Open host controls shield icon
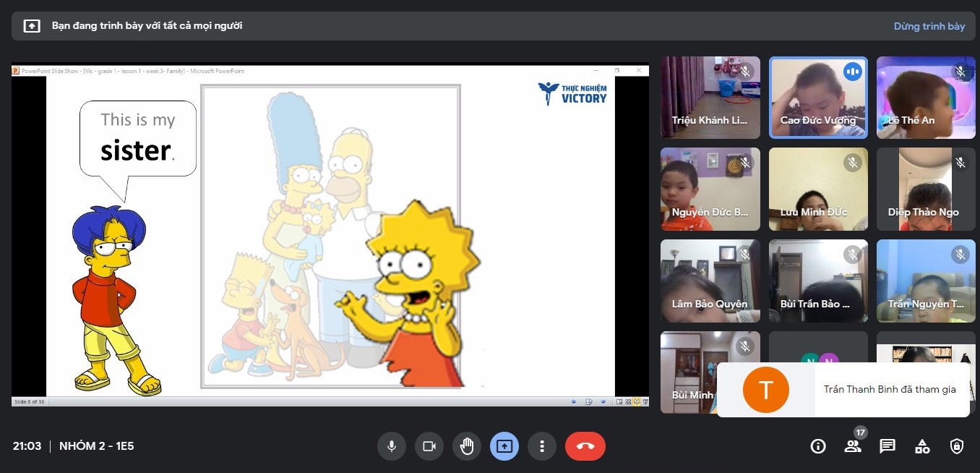Viewport: 980px width, 473px height. [957, 446]
